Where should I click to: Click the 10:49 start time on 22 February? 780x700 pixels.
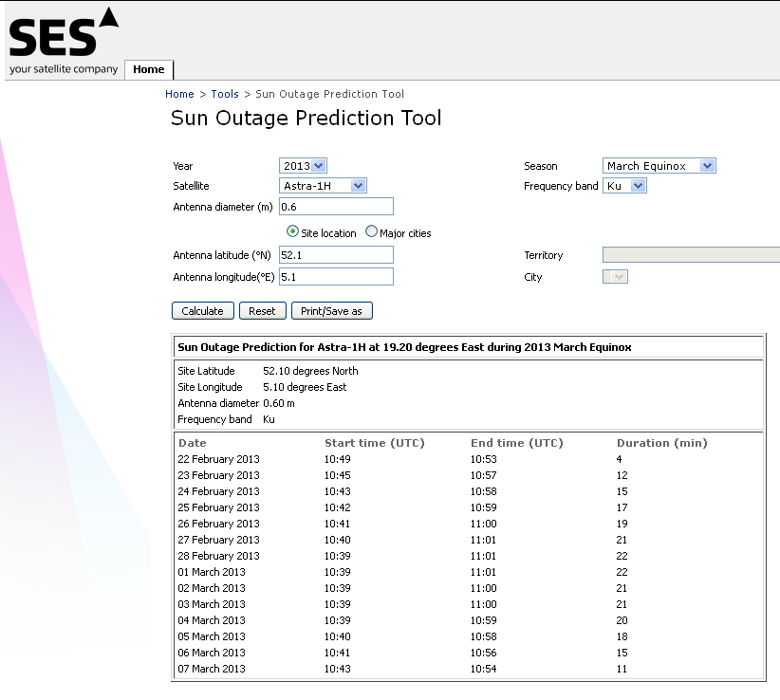(x=337, y=459)
